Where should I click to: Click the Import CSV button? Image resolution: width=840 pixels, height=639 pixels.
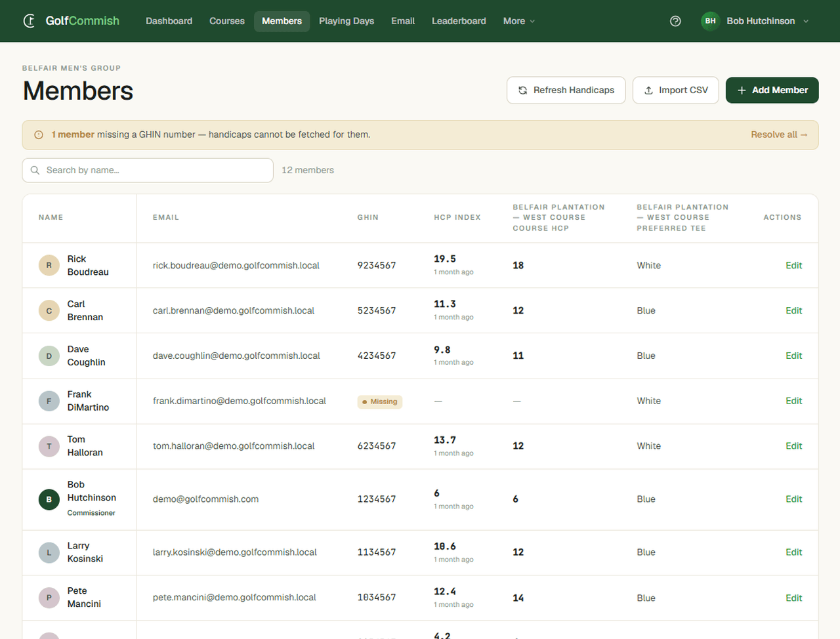676,91
